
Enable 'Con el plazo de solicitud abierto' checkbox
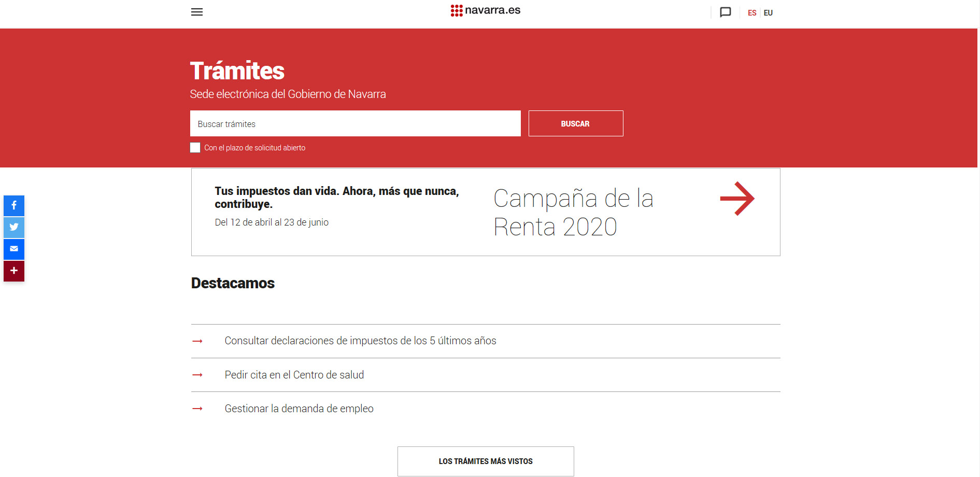click(195, 148)
